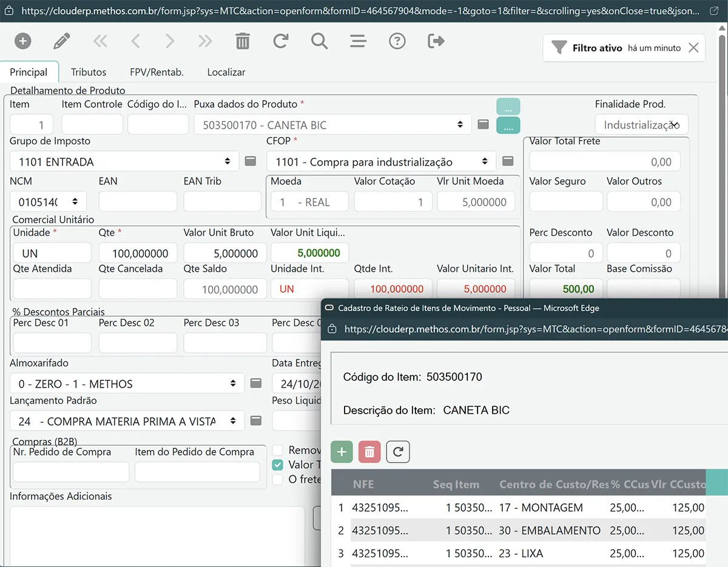Delete rateio row with red trash button
This screenshot has width=728, height=567.
(369, 452)
